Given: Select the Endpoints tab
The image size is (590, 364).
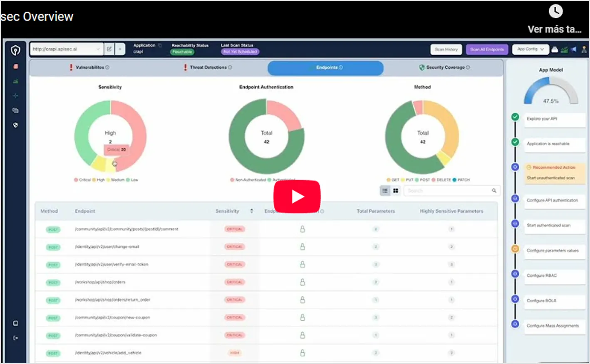Looking at the screenshot, I should [325, 68].
